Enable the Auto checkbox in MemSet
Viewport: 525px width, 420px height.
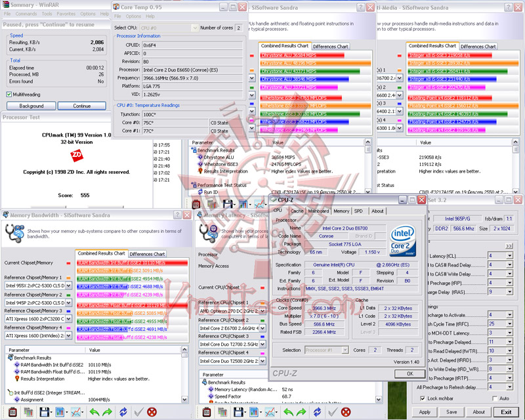[495, 398]
